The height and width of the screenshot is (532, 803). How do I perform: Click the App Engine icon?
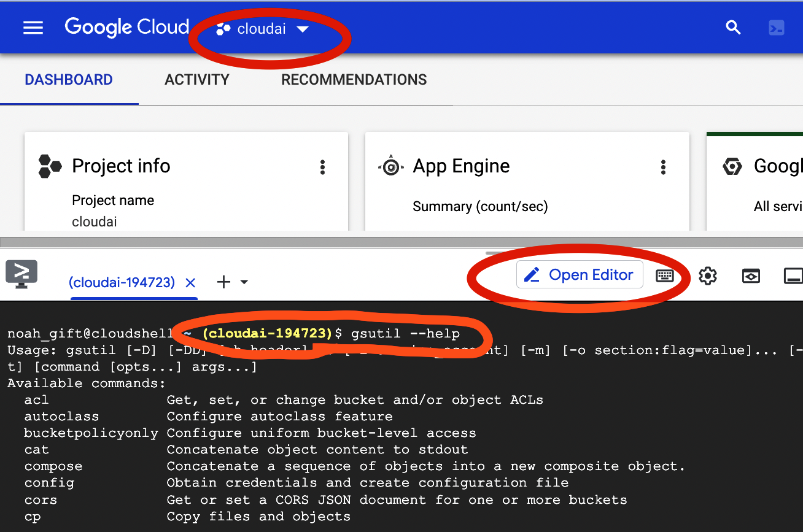[x=391, y=166]
